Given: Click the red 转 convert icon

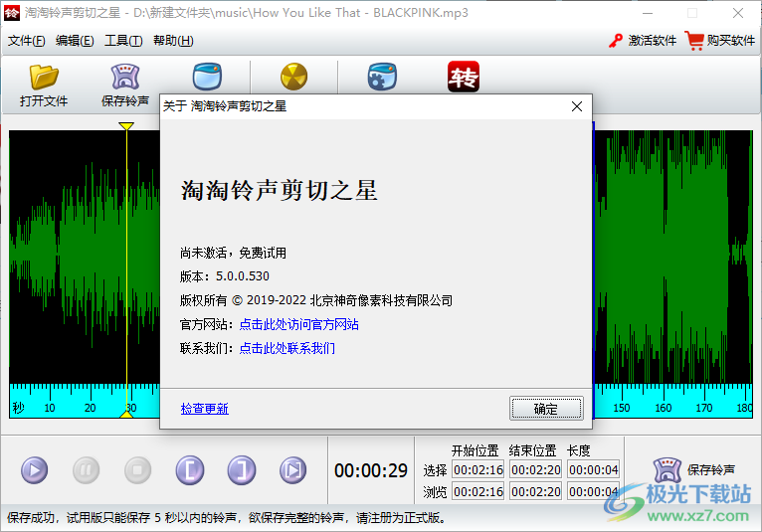Looking at the screenshot, I should 464,77.
